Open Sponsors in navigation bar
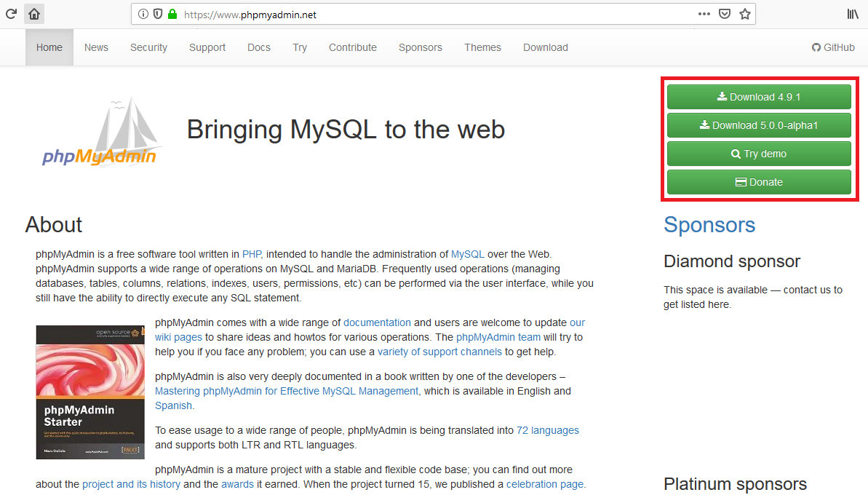The width and height of the screenshot is (868, 503). point(421,47)
